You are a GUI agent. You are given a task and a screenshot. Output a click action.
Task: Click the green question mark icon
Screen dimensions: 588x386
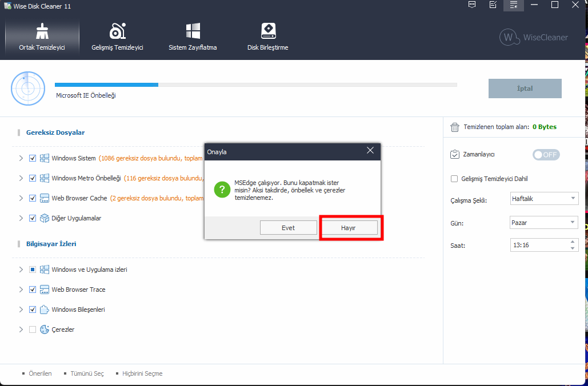(x=222, y=190)
